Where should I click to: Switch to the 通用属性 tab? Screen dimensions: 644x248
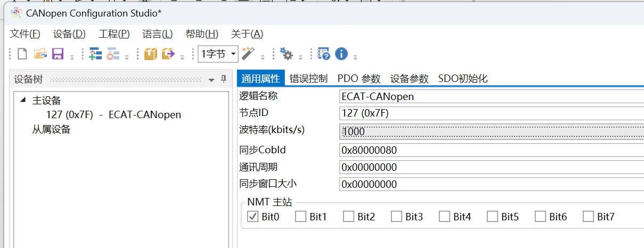pos(260,79)
